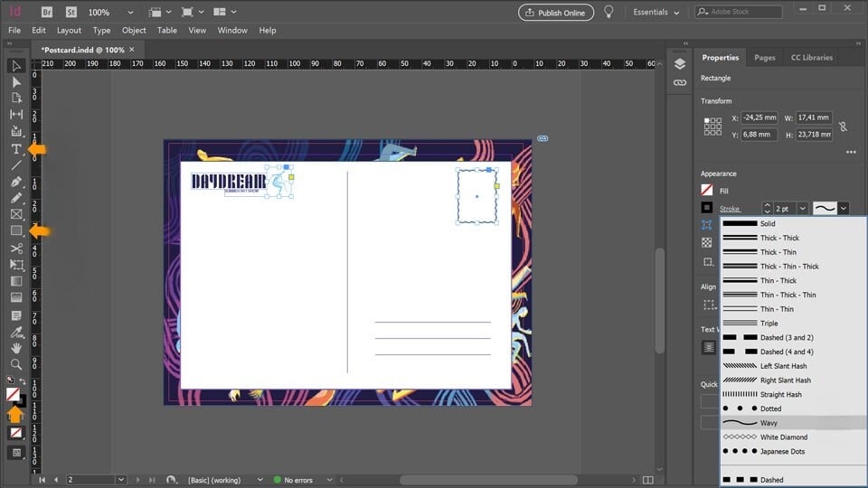Open the Links panel icon

680,82
